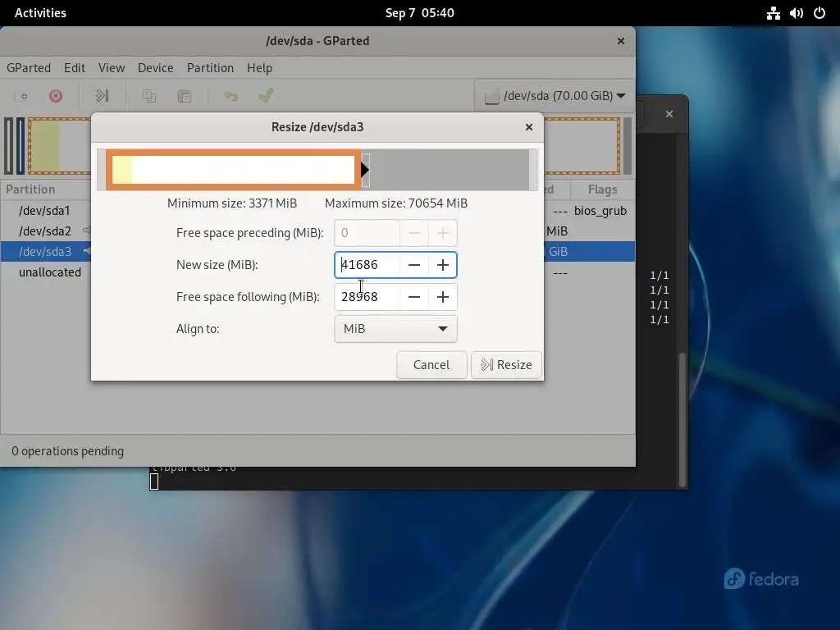The height and width of the screenshot is (630, 840).
Task: Click the 0 operations pending status text
Action: (x=67, y=451)
